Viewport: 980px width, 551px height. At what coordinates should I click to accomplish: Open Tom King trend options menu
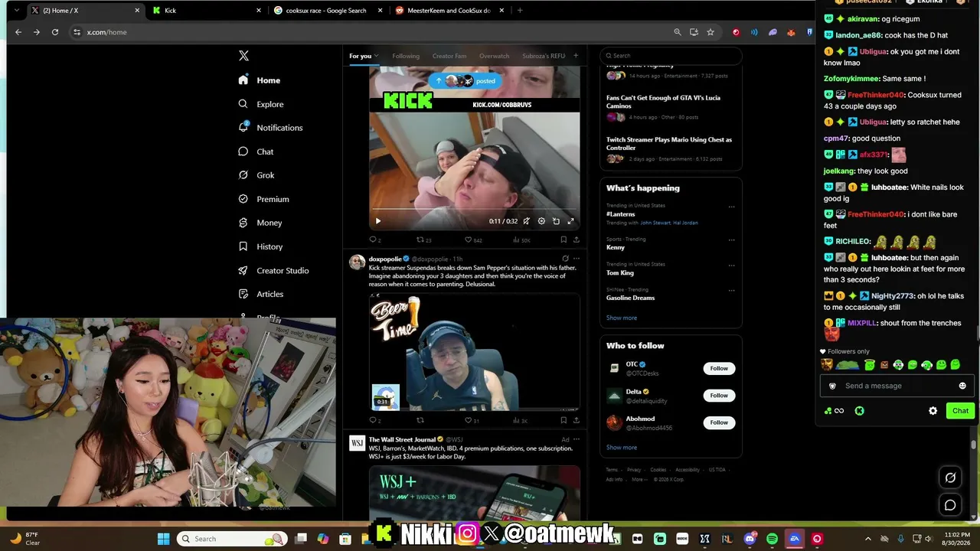coord(731,265)
